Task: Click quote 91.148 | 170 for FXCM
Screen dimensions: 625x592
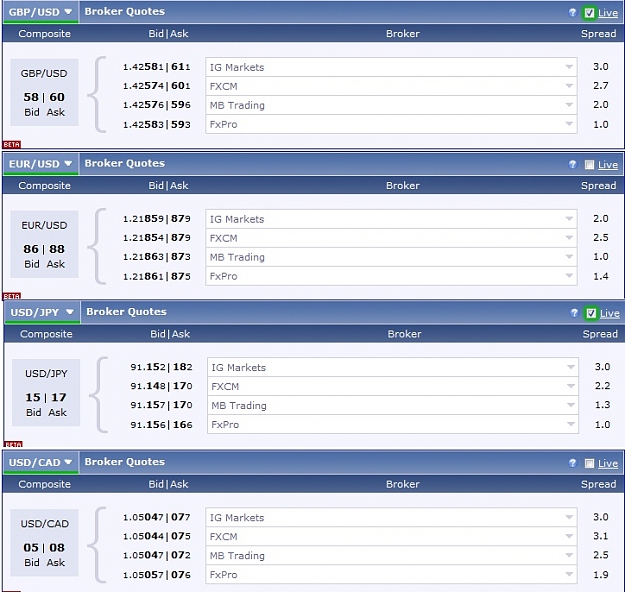Action: tap(161, 386)
